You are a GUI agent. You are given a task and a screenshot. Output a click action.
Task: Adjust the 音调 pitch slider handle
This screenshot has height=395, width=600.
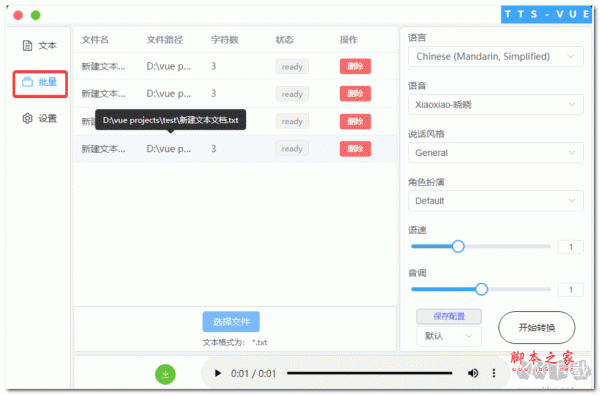point(481,289)
